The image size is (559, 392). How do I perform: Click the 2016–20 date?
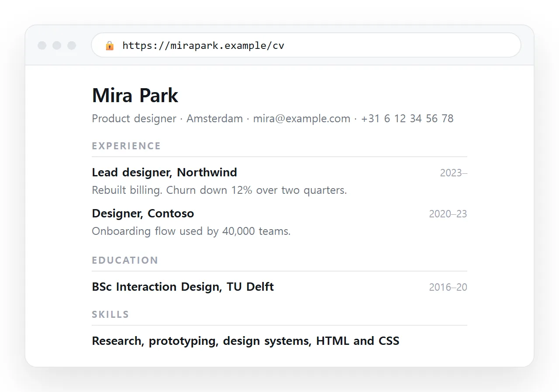448,287
